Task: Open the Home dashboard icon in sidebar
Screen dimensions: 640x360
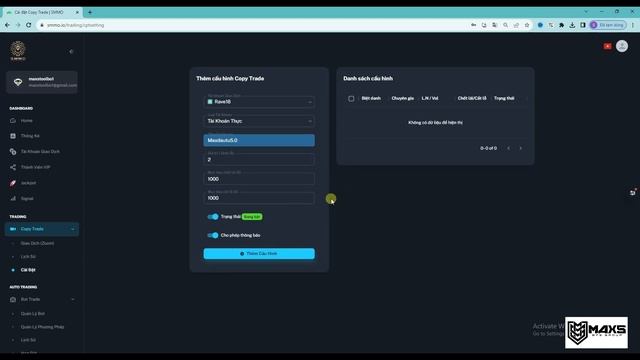Action: click(x=13, y=120)
